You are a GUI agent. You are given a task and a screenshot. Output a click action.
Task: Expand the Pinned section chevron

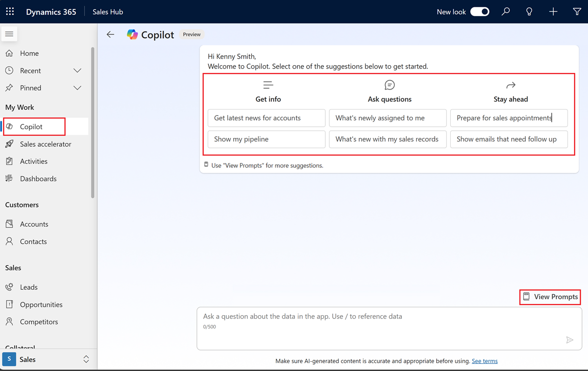[x=77, y=88]
